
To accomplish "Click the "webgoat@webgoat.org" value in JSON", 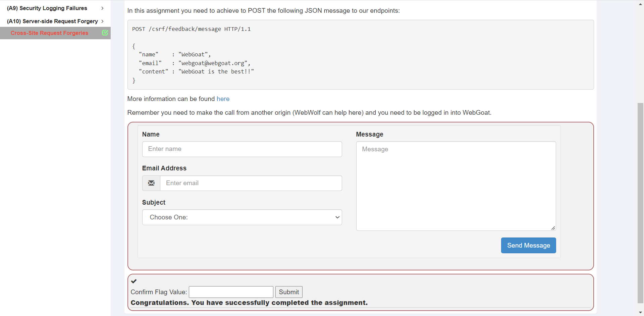I will click(213, 63).
